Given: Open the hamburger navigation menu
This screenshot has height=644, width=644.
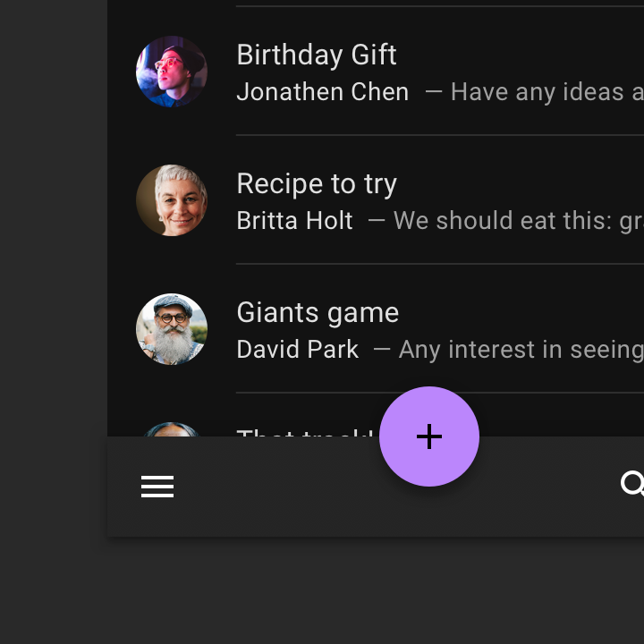Looking at the screenshot, I should click(157, 487).
